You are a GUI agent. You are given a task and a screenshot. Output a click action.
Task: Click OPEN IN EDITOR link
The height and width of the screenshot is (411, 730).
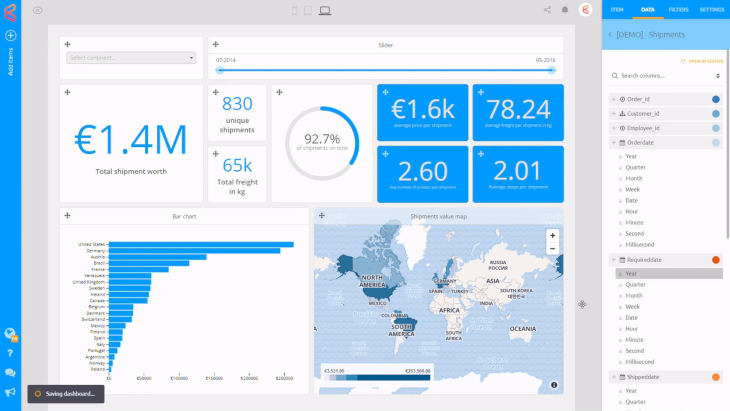[x=702, y=61]
